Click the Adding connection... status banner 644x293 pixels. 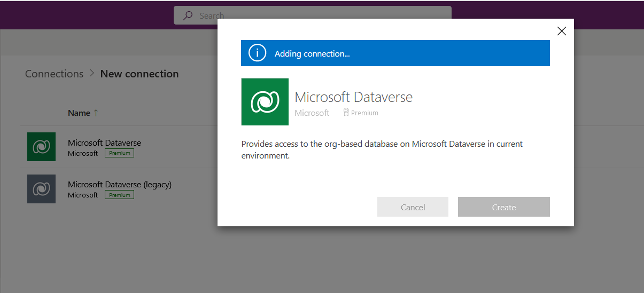pos(395,53)
